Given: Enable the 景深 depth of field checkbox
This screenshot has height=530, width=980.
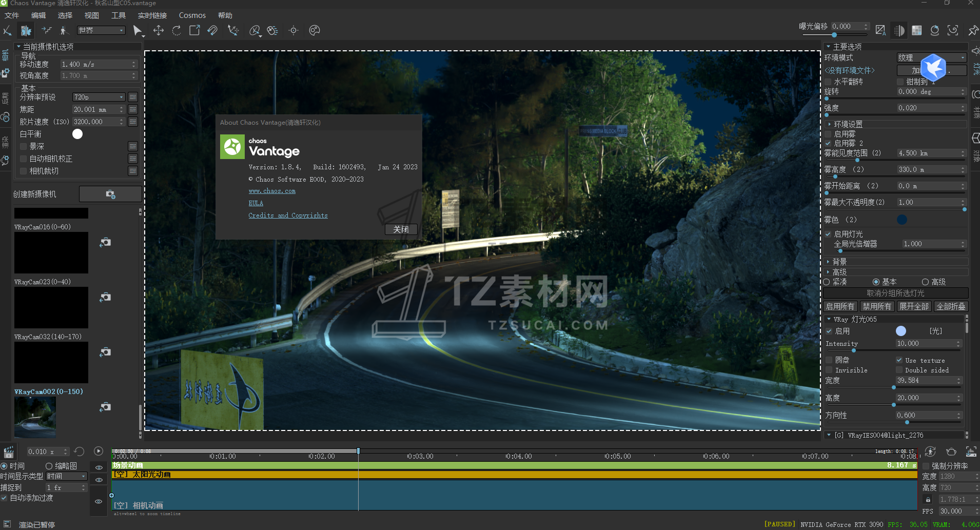Looking at the screenshot, I should pos(24,147).
